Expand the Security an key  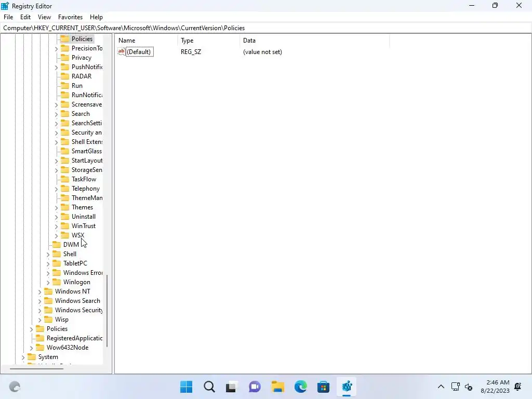[x=56, y=132]
